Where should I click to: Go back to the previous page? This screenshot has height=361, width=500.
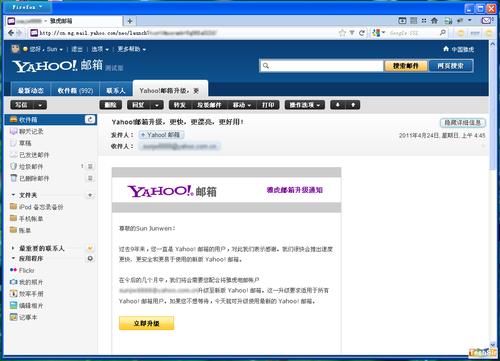pos(11,33)
